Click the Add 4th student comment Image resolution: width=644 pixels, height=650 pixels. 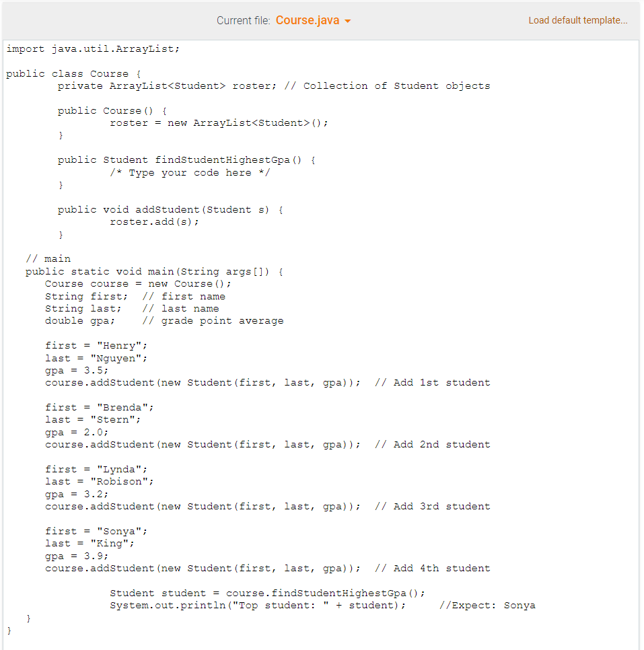point(434,568)
